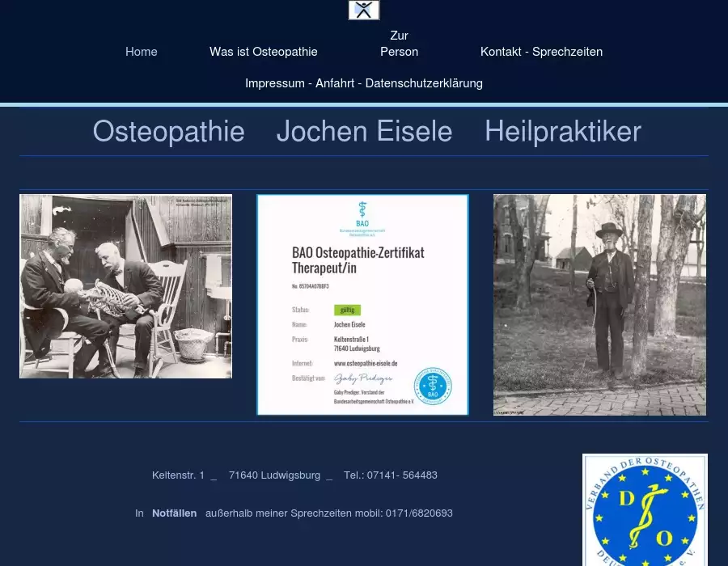Image resolution: width=728 pixels, height=566 pixels.
Task: Click the BAO logo atop the certificate
Action: pyautogui.click(x=362, y=218)
